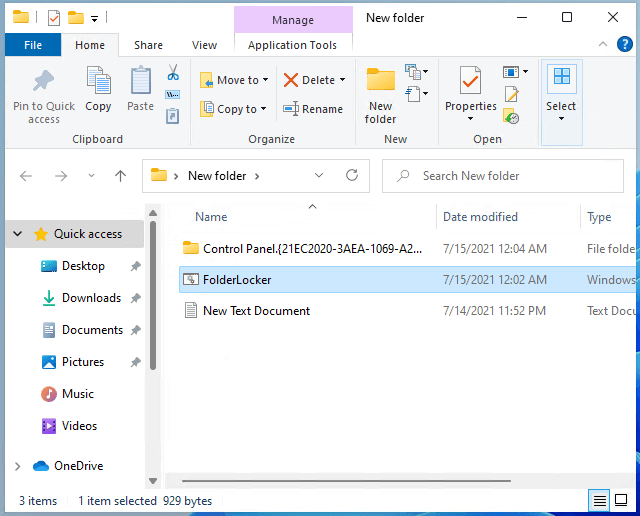The width and height of the screenshot is (640, 516).
Task: Open the Delete dropdown arrow
Action: click(x=342, y=80)
